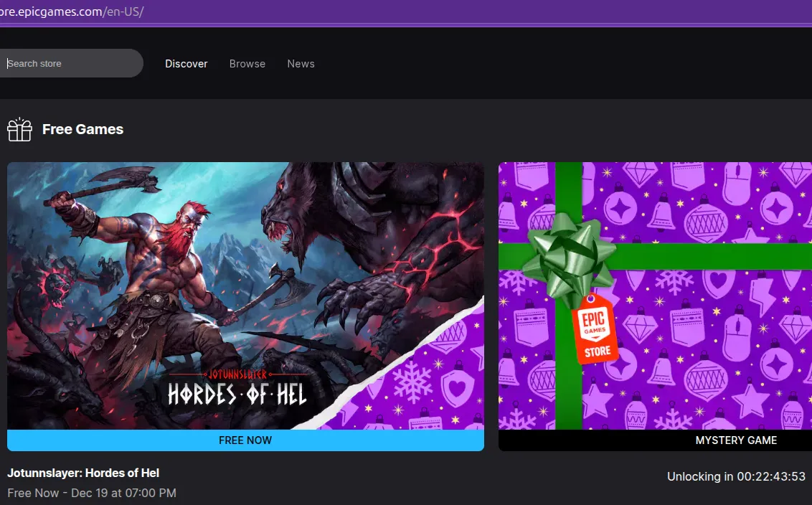Screen dimensions: 812x505
Task: Open the Jotunnslayer Hordes of Hel artwork
Action: click(245, 296)
